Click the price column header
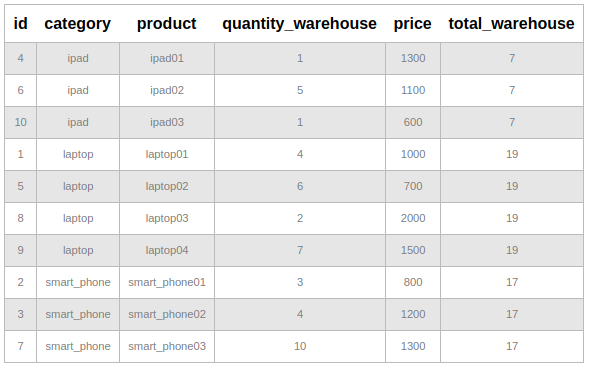This screenshot has width=591, height=366. [x=413, y=24]
